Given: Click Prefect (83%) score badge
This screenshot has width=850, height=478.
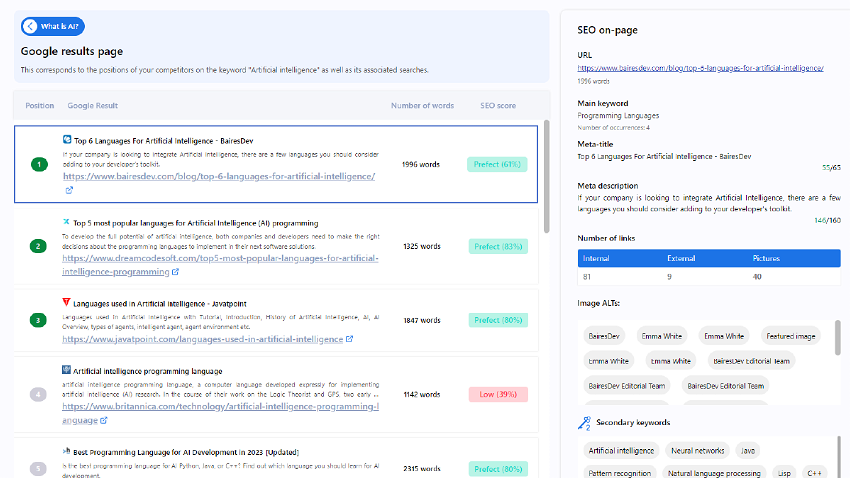Looking at the screenshot, I should click(x=498, y=247).
